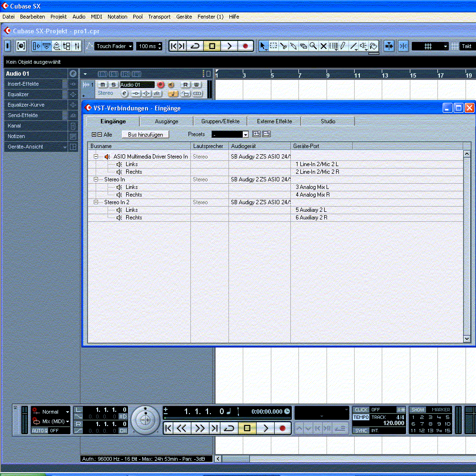Rewind using the bottom transport panel
The height and width of the screenshot is (476, 476).
click(181, 428)
